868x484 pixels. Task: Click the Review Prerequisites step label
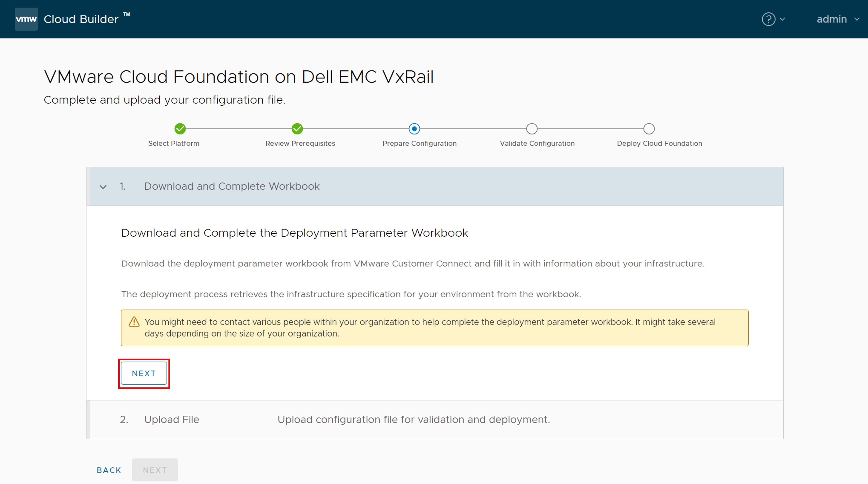point(300,143)
